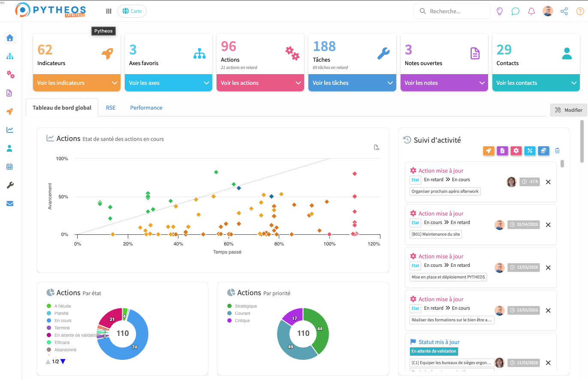This screenshot has height=380, width=588.
Task: Go to next legend page with blue arrow
Action: 63,362
